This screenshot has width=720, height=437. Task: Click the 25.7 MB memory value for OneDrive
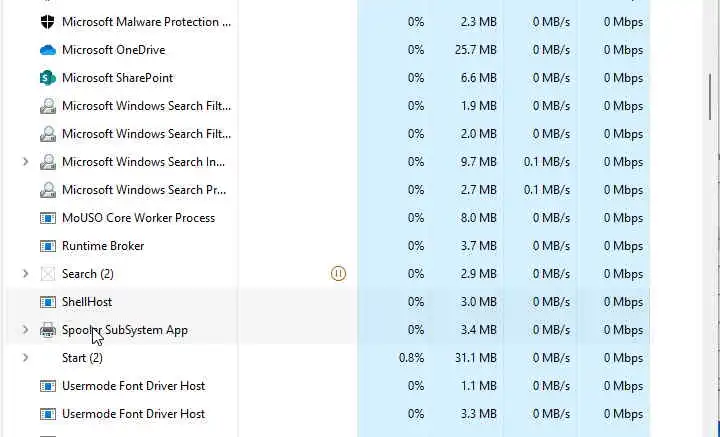pyautogui.click(x=475, y=50)
